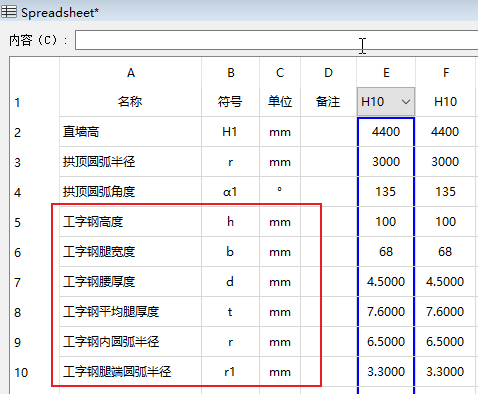
Task: Select the cell with symbol α1
Action: (230, 192)
